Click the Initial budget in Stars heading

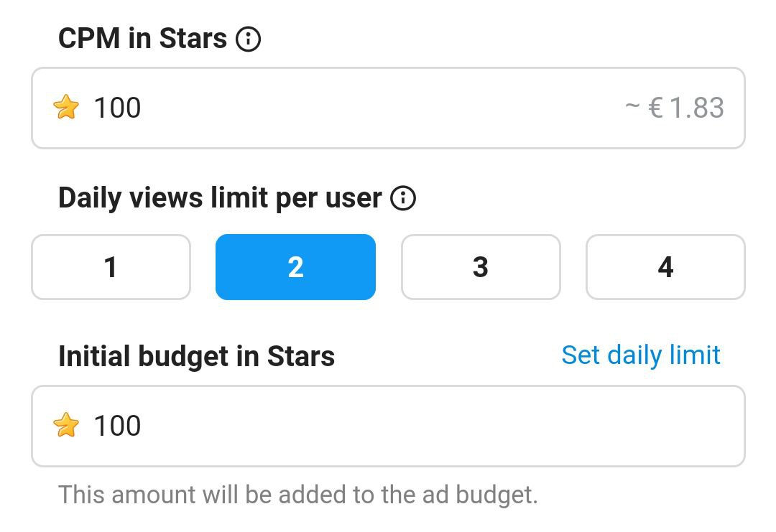[196, 356]
